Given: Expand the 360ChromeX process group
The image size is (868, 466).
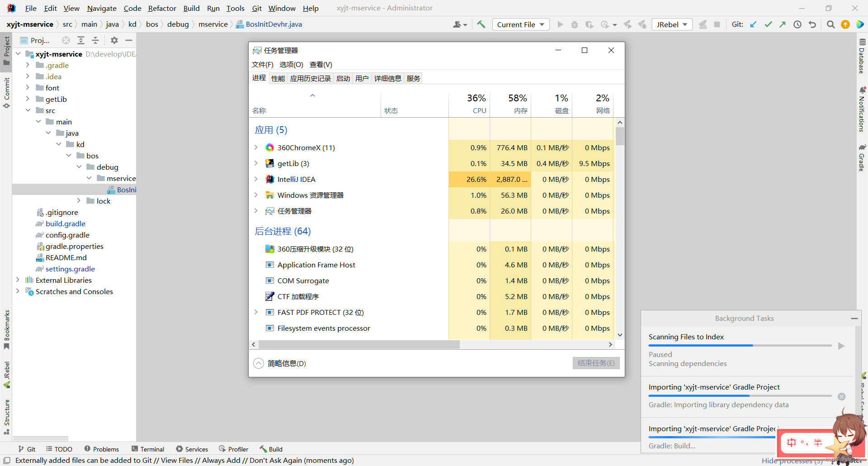Looking at the screenshot, I should click(257, 147).
